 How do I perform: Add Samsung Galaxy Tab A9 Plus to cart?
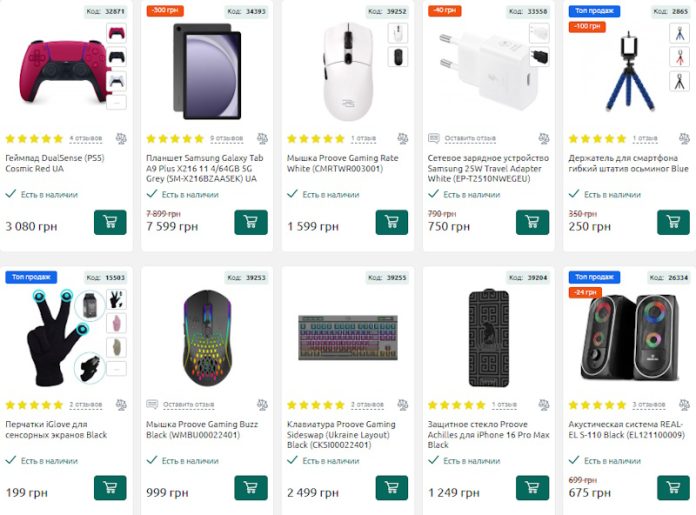point(251,223)
